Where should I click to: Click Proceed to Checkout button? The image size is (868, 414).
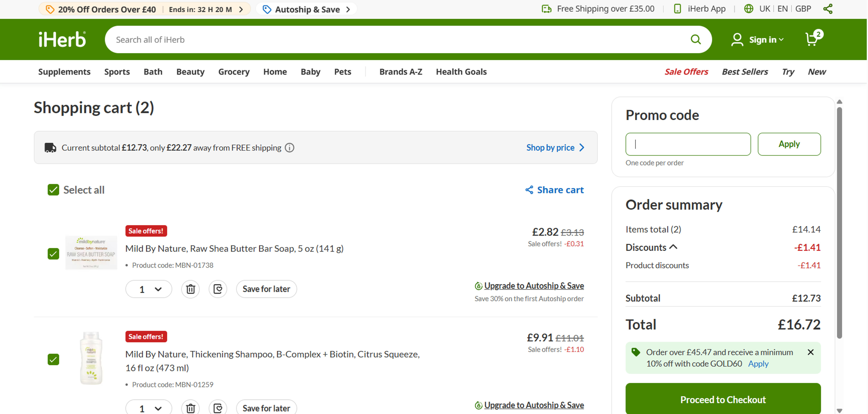coord(723,400)
